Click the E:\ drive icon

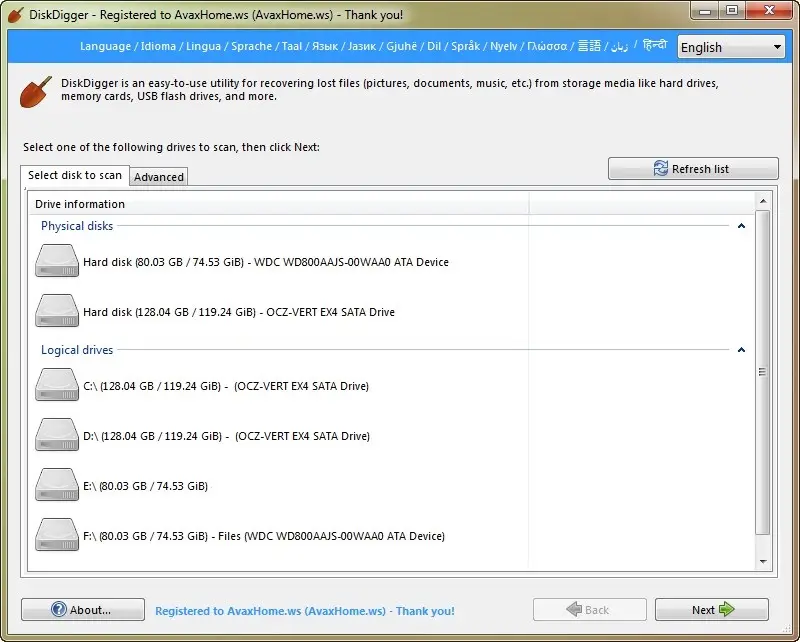(x=57, y=484)
